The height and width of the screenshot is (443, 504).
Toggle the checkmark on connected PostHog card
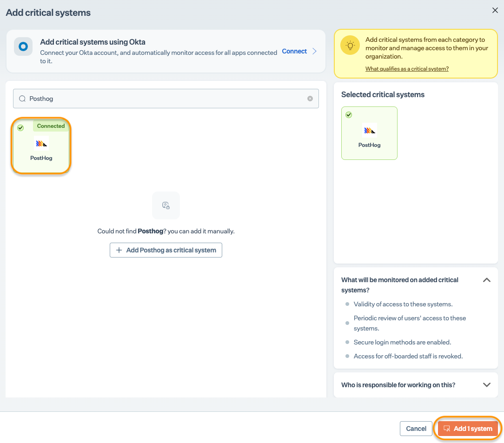click(20, 128)
